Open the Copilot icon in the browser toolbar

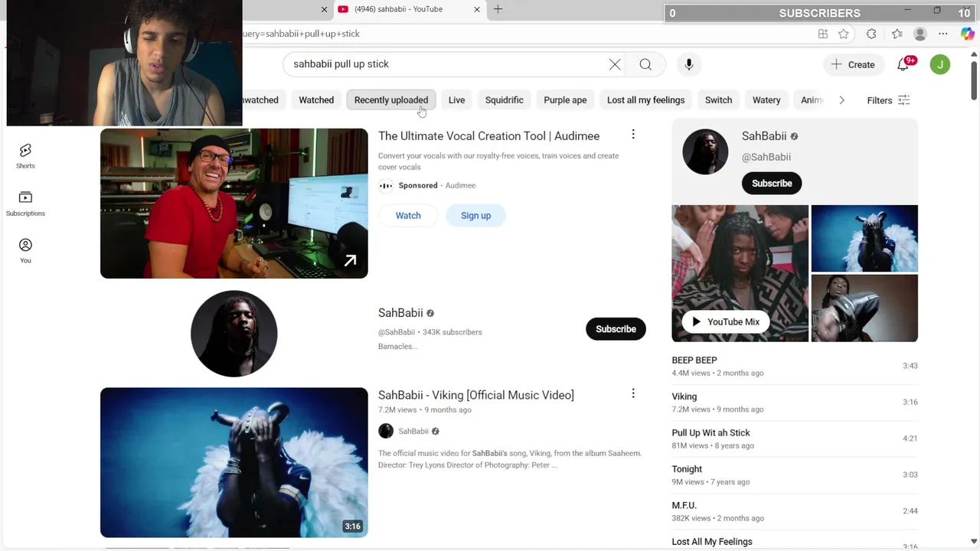click(x=968, y=34)
